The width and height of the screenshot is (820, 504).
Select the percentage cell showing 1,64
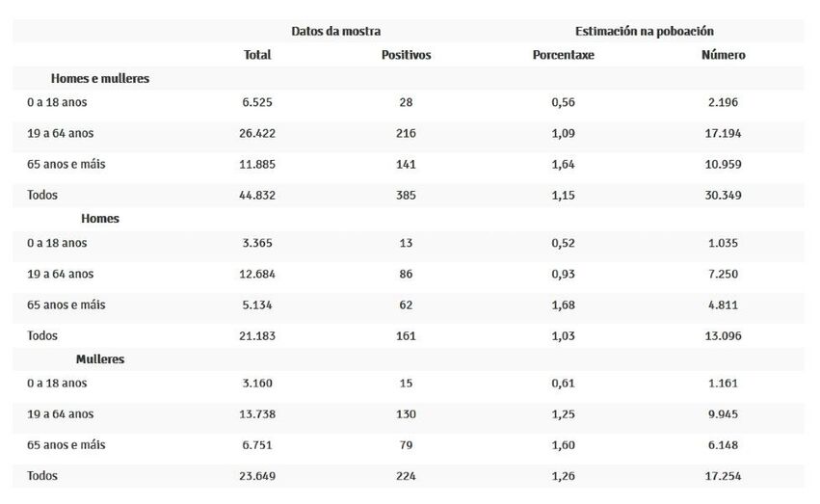[x=563, y=164]
